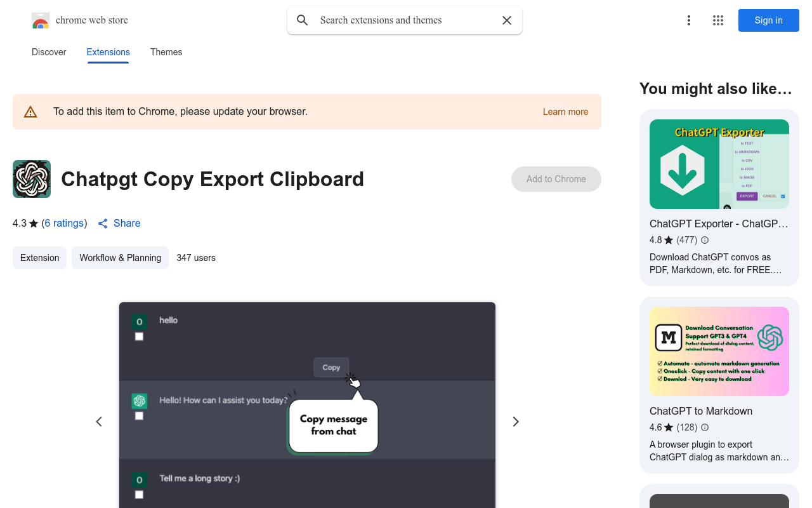
Task: Click the info icon next to (128) ratings
Action: point(705,427)
